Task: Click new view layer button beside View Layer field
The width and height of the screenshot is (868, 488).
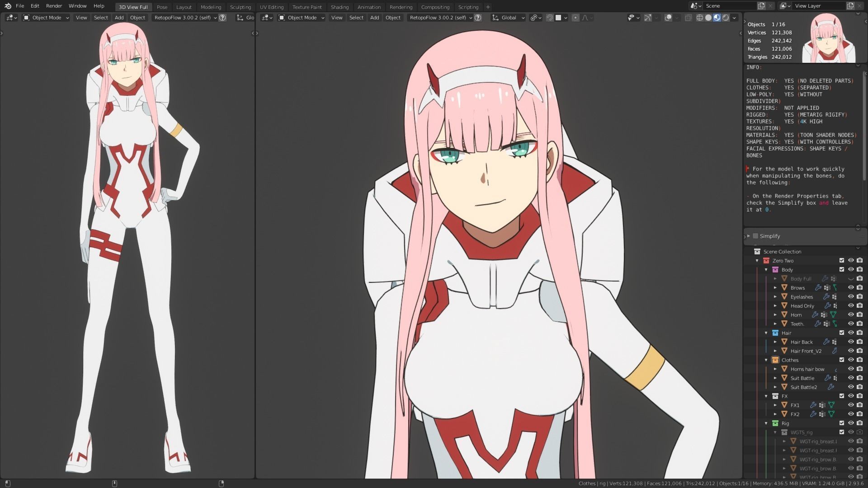Action: 850,6
